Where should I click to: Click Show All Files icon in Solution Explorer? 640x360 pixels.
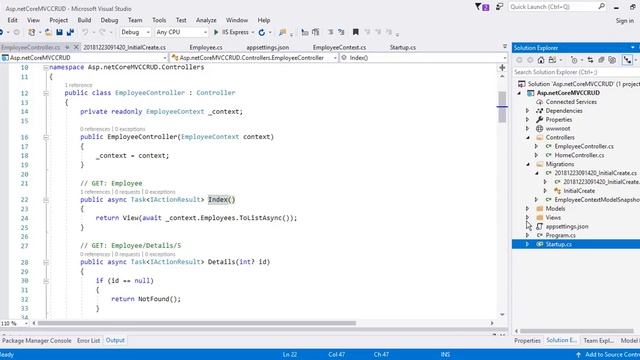click(612, 60)
